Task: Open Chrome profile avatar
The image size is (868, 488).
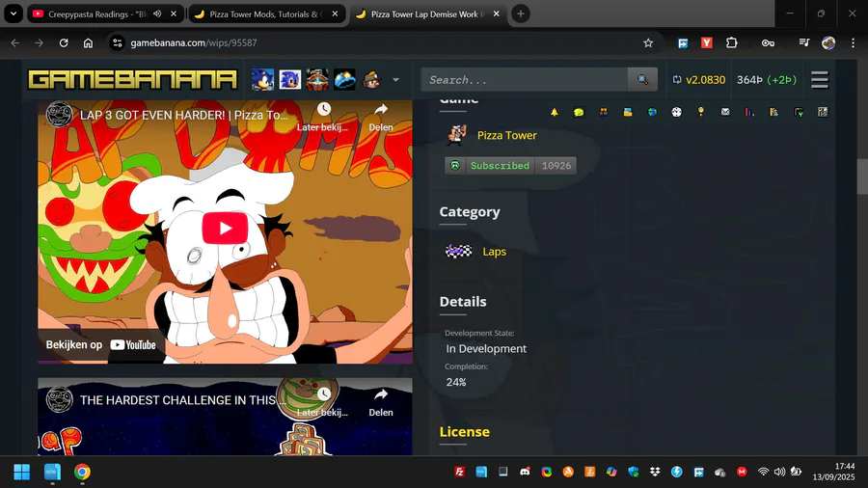Action: tap(828, 42)
